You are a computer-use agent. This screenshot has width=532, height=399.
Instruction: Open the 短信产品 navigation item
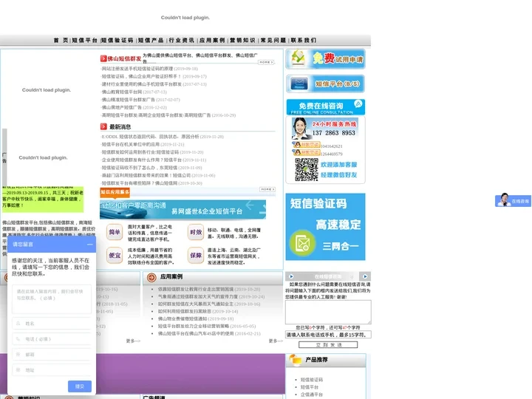pyautogui.click(x=151, y=40)
